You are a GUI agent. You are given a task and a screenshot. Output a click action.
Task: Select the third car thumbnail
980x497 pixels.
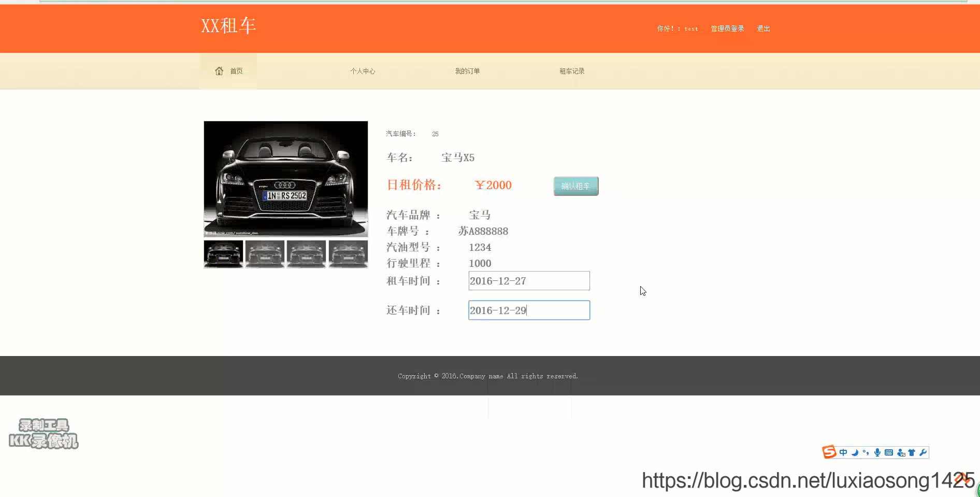pyautogui.click(x=306, y=254)
